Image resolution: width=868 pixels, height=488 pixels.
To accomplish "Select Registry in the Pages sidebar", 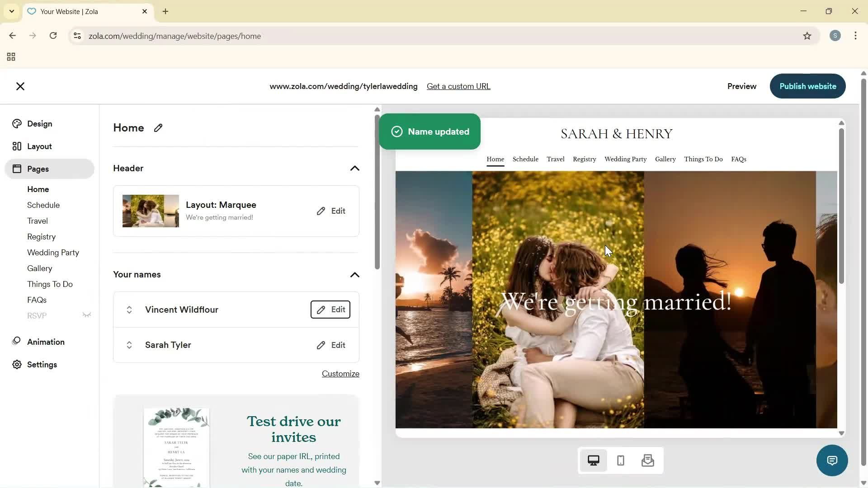I will 41,236.
